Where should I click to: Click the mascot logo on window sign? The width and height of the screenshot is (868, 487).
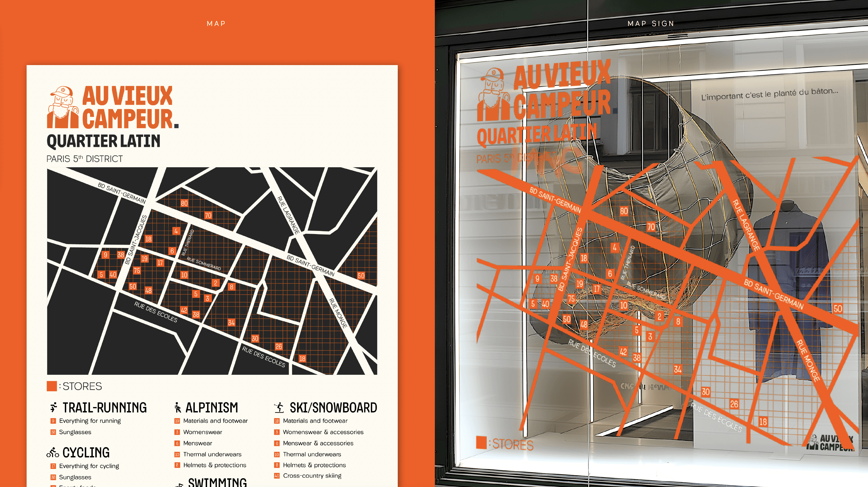pyautogui.click(x=493, y=95)
